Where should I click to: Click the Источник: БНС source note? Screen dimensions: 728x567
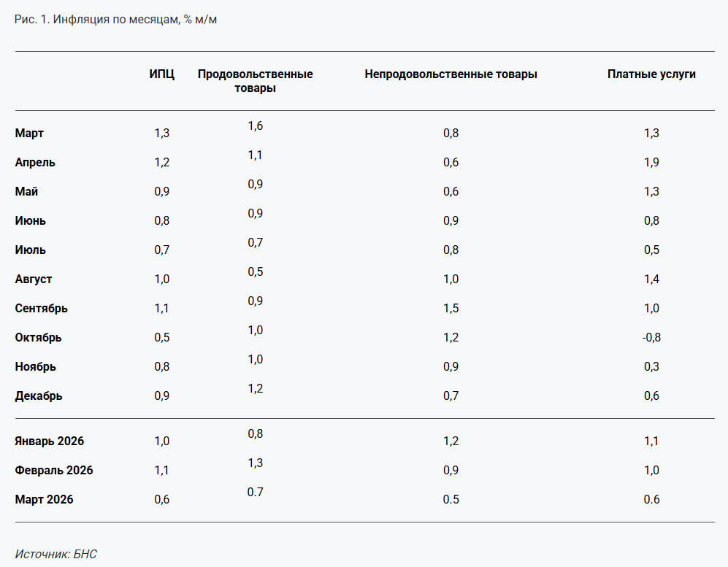click(x=55, y=554)
